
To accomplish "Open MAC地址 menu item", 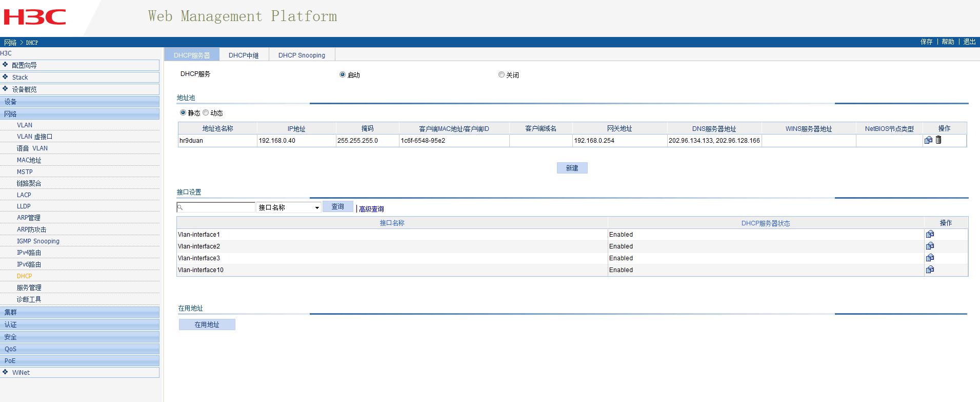I will pyautogui.click(x=29, y=160).
